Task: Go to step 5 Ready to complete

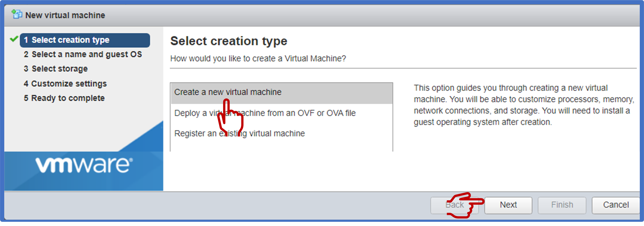Action: pos(64,98)
